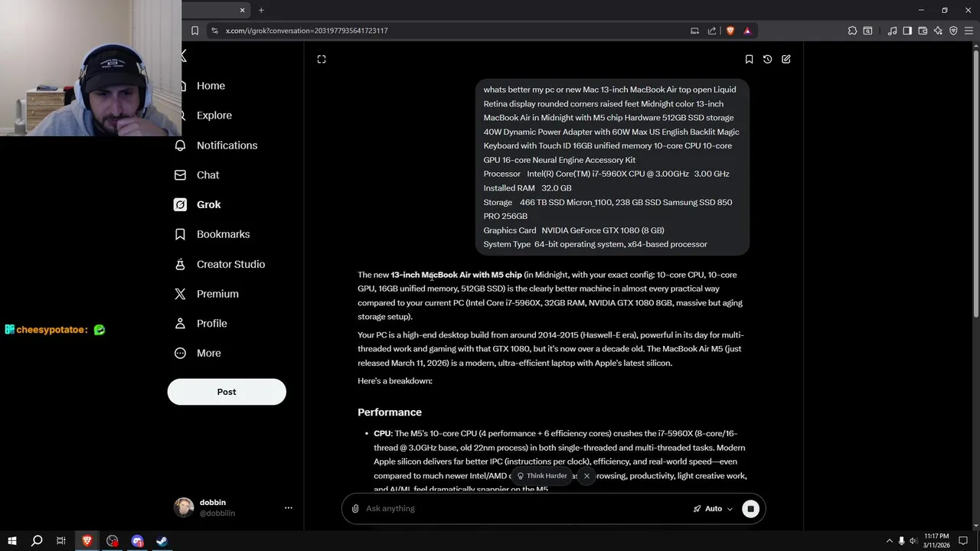The image size is (980, 551).
Task: Click the Profile person icon
Action: coord(180,324)
